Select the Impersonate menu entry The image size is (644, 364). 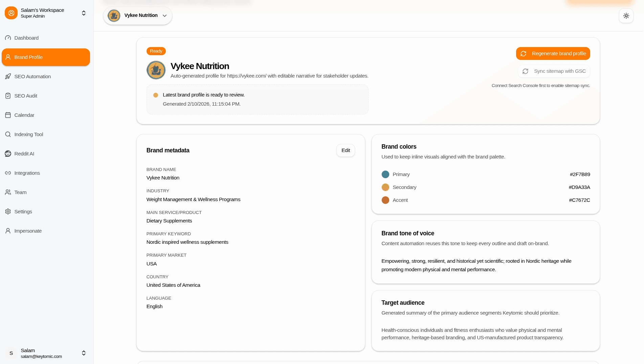point(27,231)
